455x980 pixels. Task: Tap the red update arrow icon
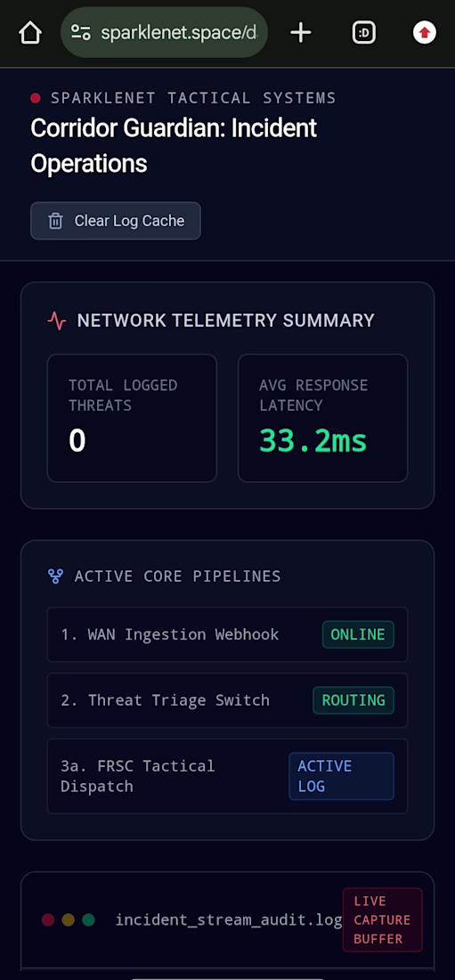(425, 32)
